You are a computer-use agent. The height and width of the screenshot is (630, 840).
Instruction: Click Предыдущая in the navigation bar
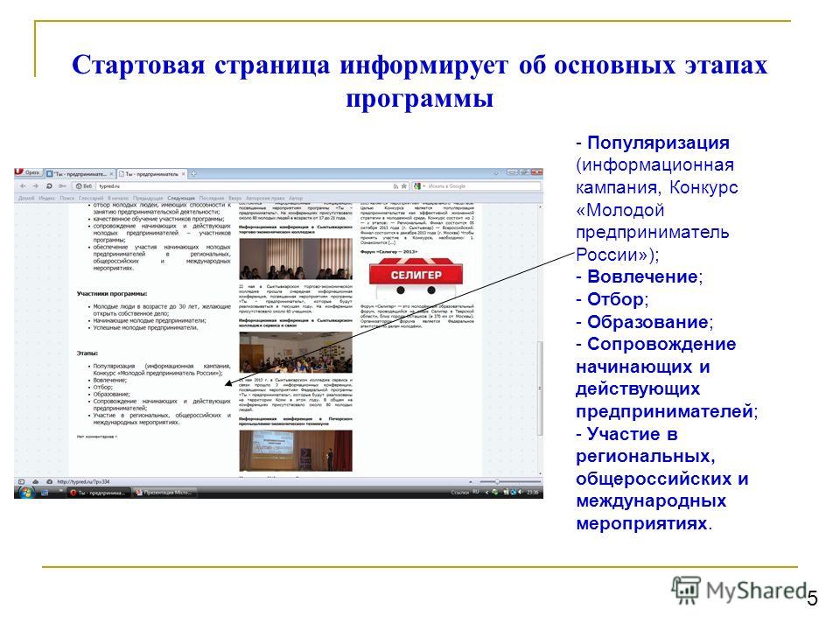147,199
